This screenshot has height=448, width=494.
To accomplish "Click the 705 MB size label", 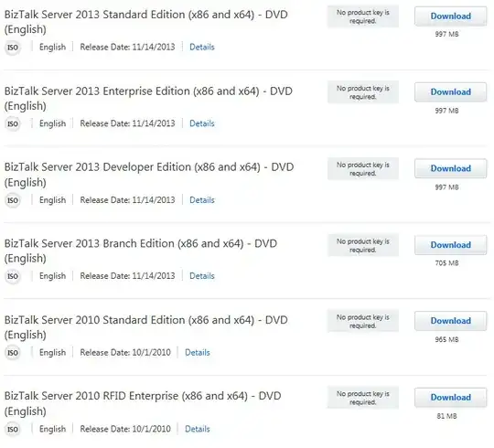I will (446, 263).
